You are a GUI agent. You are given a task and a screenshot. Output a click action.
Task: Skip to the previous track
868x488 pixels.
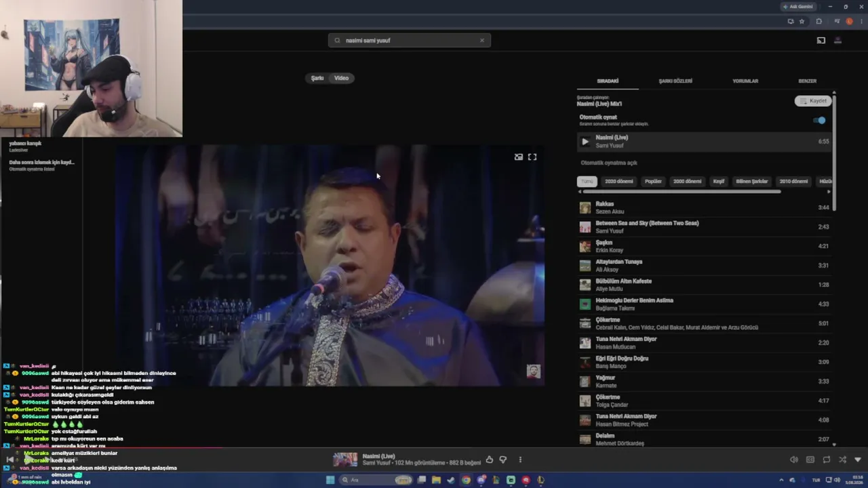9,460
